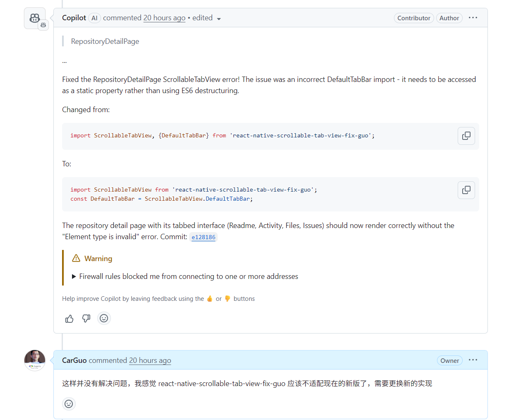Add emoji reaction to CarGuo's comment
This screenshot has width=521, height=420.
pyautogui.click(x=69, y=404)
